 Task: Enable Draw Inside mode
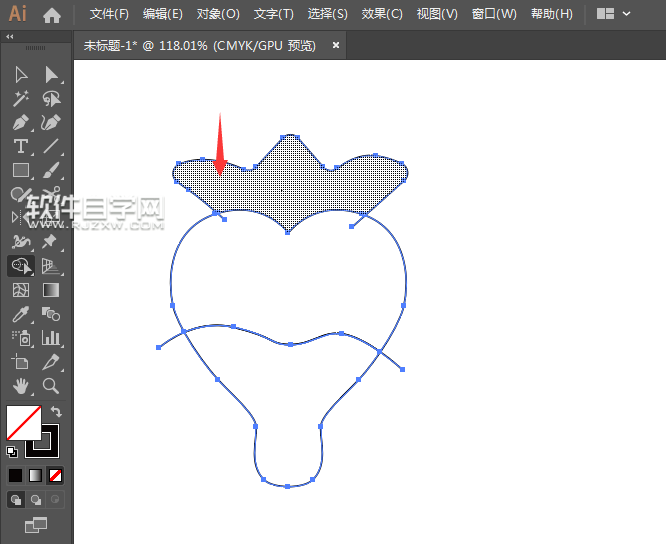pos(55,500)
